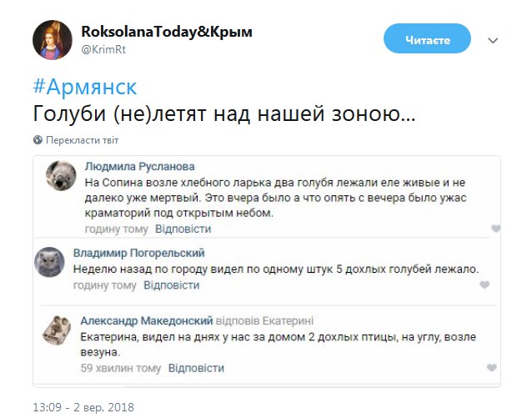Expand the tweet options chevron

click(493, 40)
